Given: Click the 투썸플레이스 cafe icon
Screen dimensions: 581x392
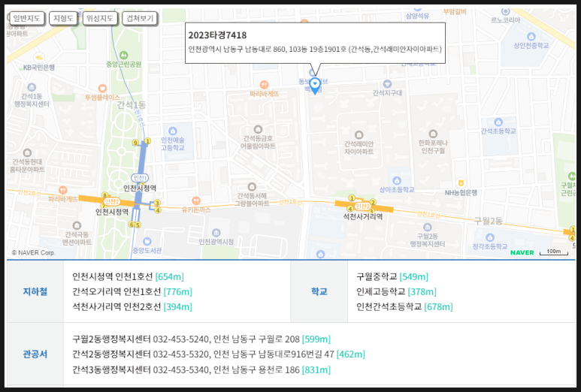Looking at the screenshot, I should coord(102,89).
